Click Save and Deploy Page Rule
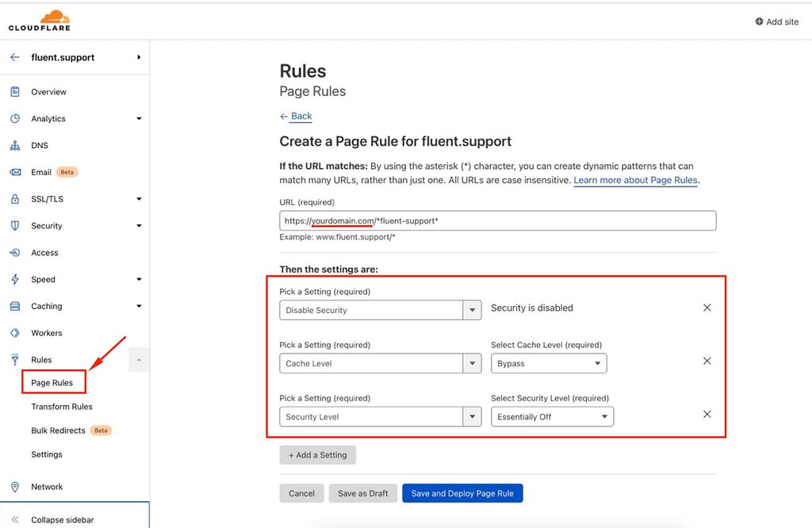The image size is (812, 528). tap(462, 493)
